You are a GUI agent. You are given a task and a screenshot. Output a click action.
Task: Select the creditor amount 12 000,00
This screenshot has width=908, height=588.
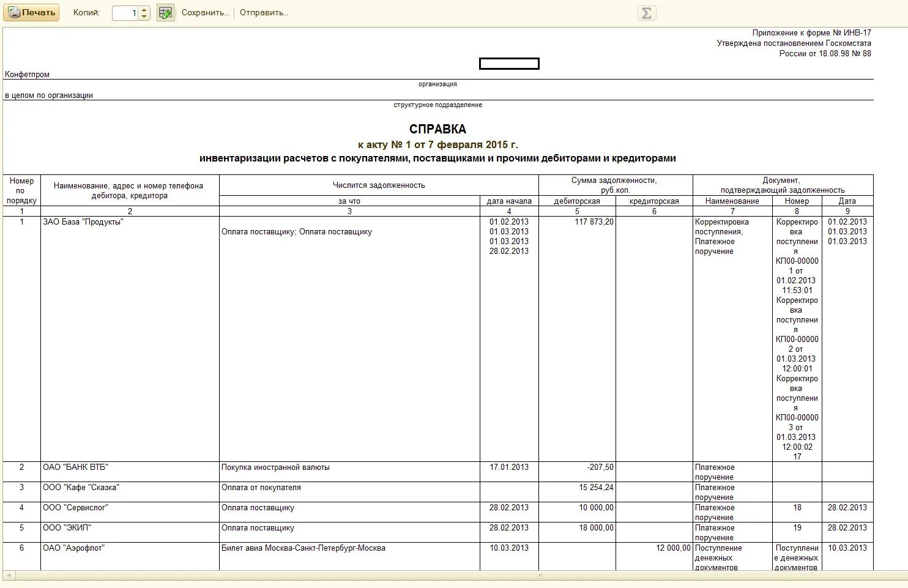[673, 548]
